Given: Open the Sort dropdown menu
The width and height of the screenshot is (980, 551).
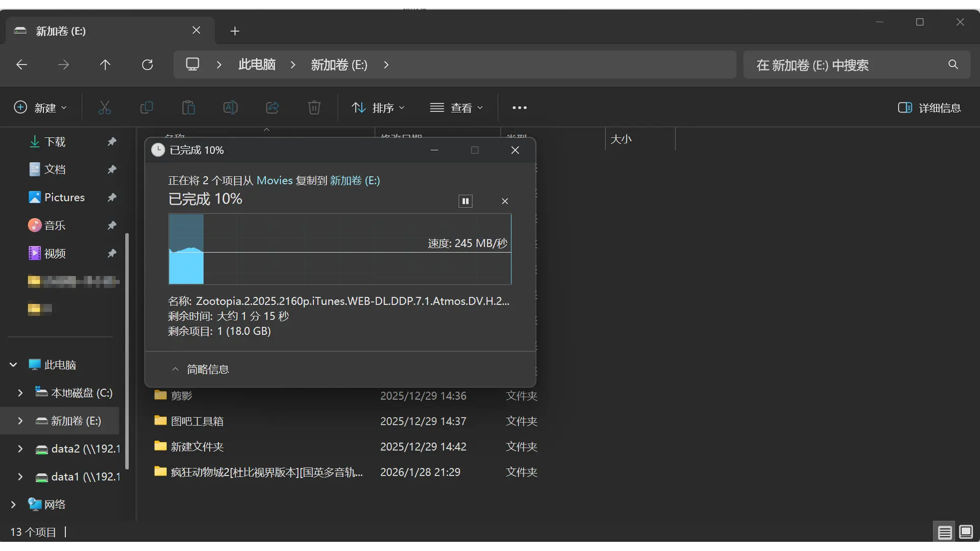Looking at the screenshot, I should click(x=378, y=108).
